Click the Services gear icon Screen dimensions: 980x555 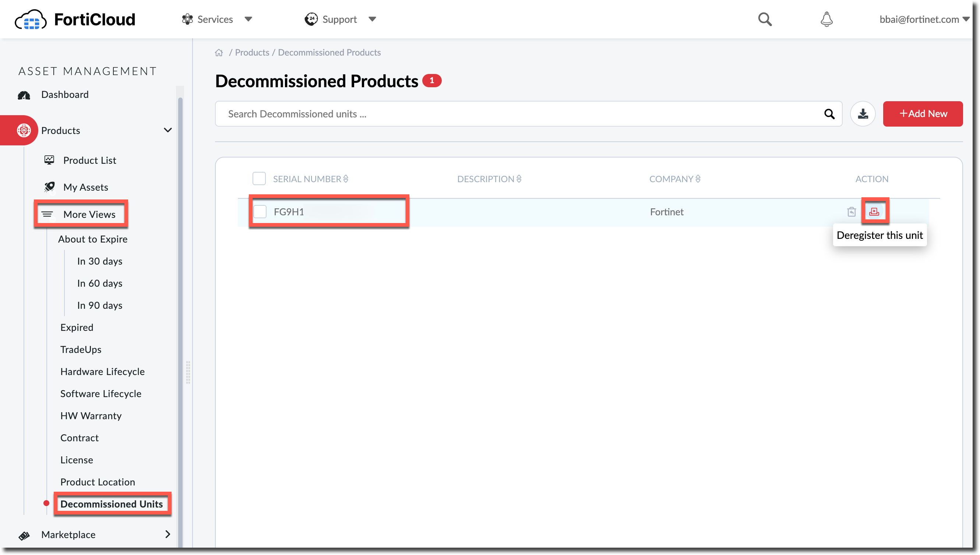pyautogui.click(x=187, y=19)
